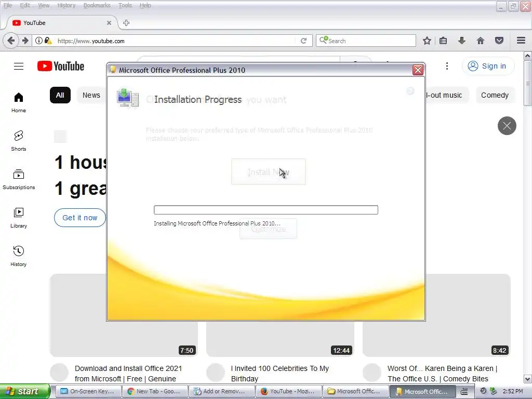The height and width of the screenshot is (399, 532).
Task: Open the YouTube guide hamburger menu
Action: (19, 66)
